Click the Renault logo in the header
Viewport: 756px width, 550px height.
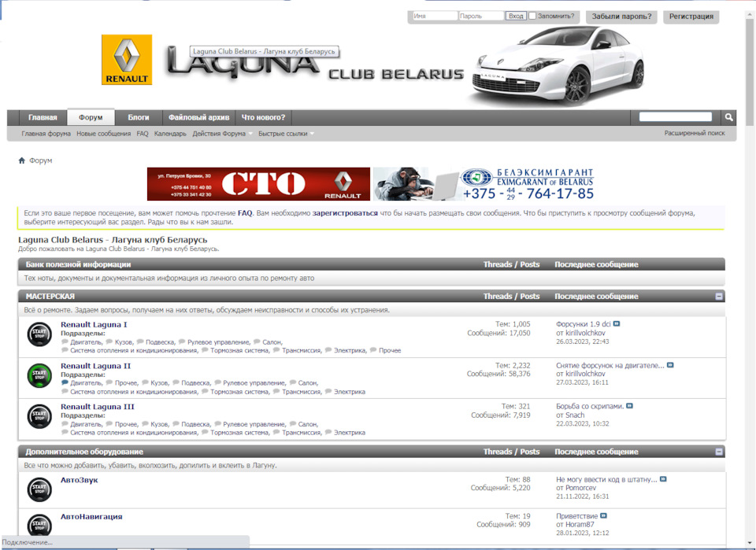(x=127, y=60)
